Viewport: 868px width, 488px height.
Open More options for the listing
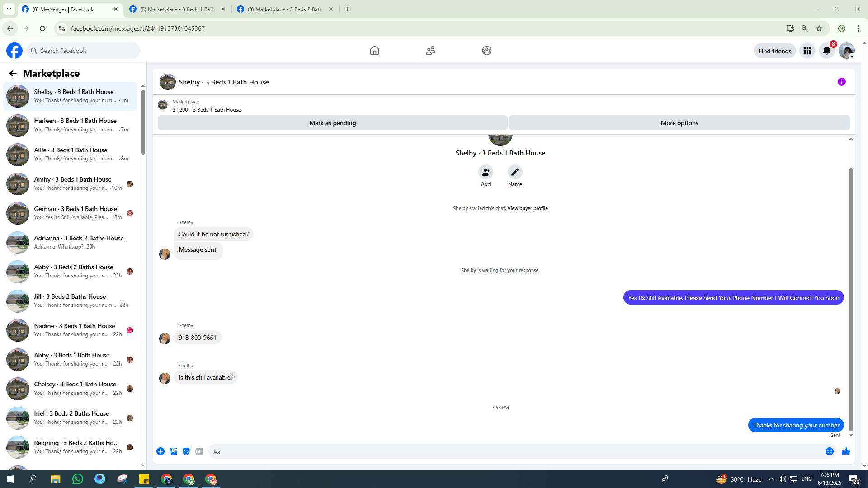pyautogui.click(x=679, y=123)
